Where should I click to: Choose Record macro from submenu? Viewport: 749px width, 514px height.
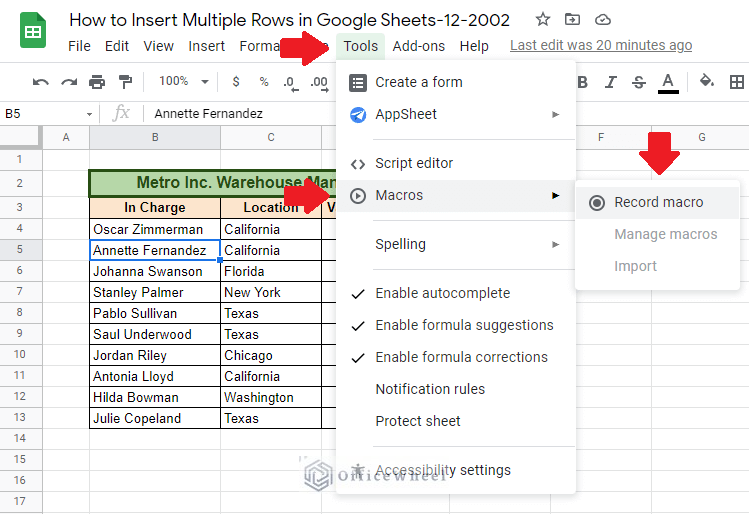[x=658, y=202]
